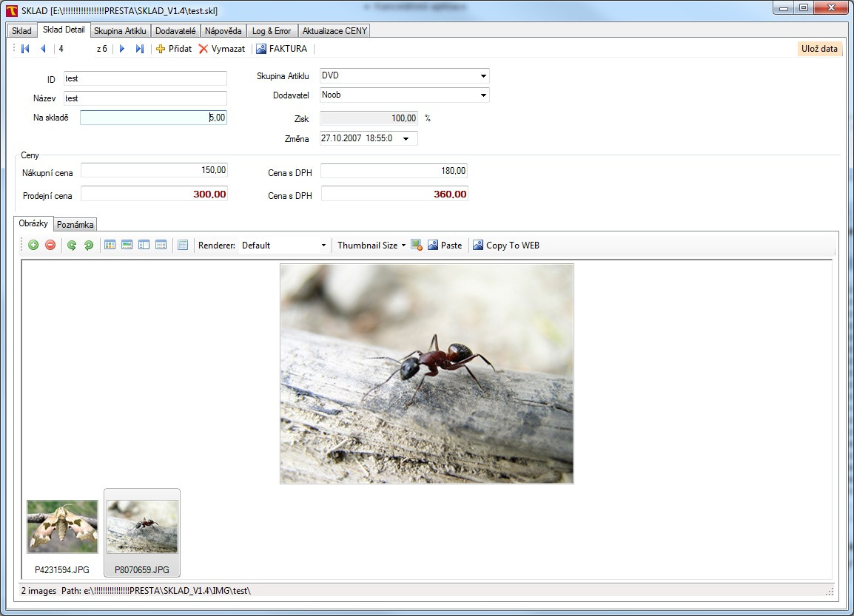Image resolution: width=854 pixels, height=616 pixels.
Task: Click the large ant preview image
Action: 426,374
